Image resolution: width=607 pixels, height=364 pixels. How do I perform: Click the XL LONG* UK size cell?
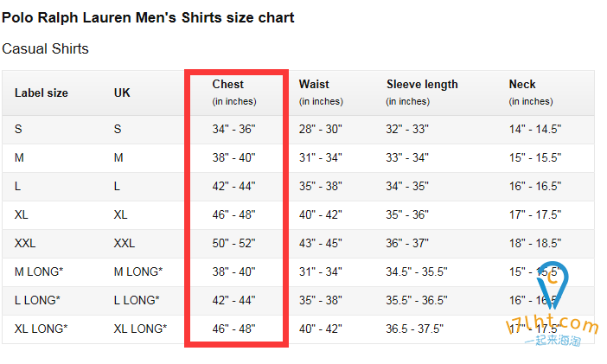click(140, 329)
